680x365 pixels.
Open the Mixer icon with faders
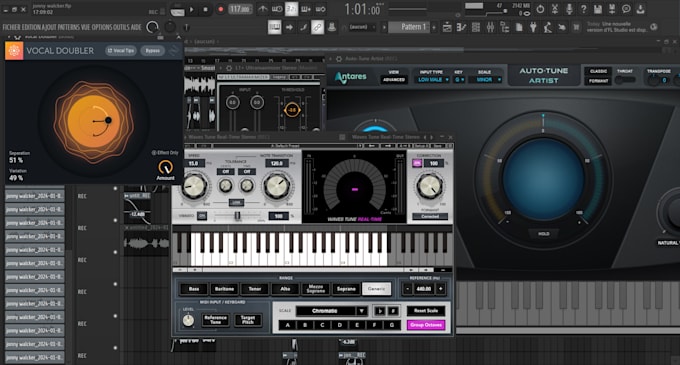coord(490,27)
